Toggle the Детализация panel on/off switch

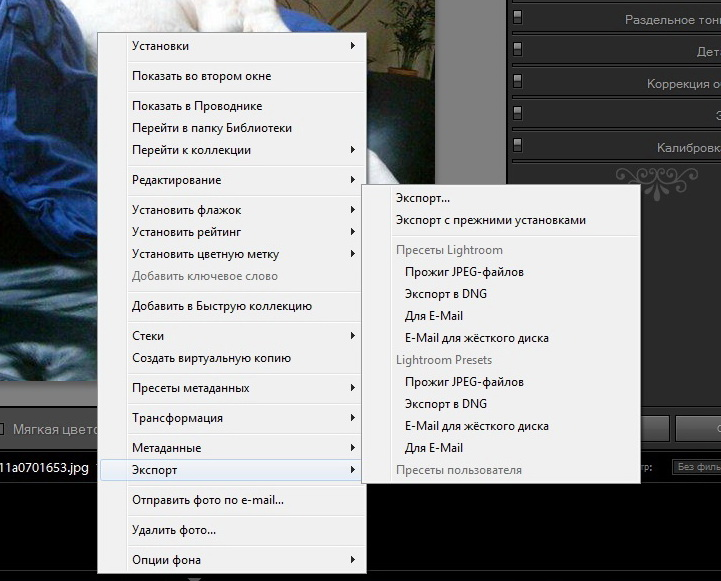[x=518, y=50]
